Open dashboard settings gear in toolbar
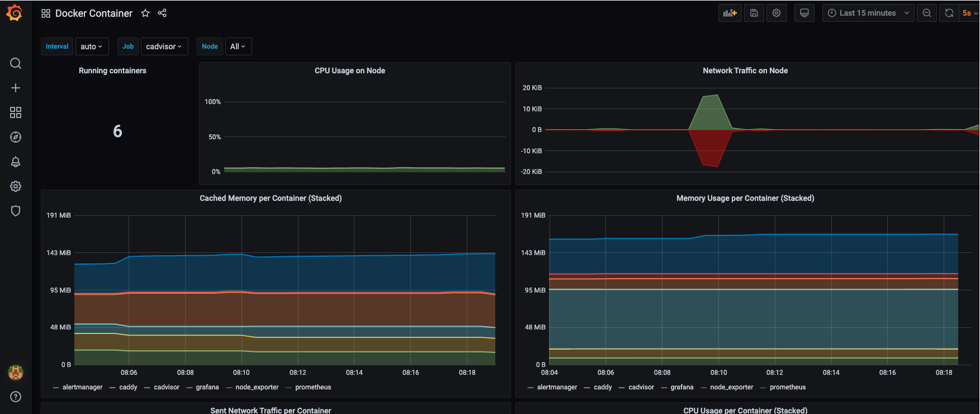This screenshot has height=414, width=980. coord(777,13)
